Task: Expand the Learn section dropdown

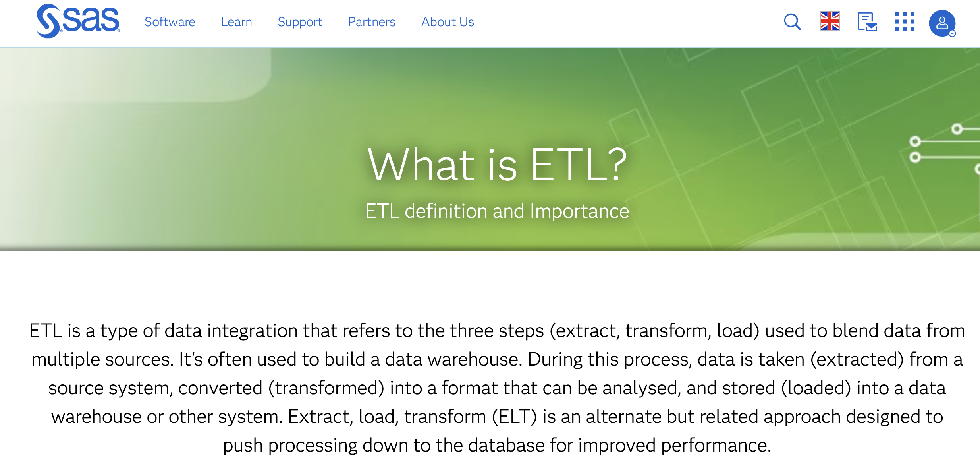Action: tap(237, 21)
